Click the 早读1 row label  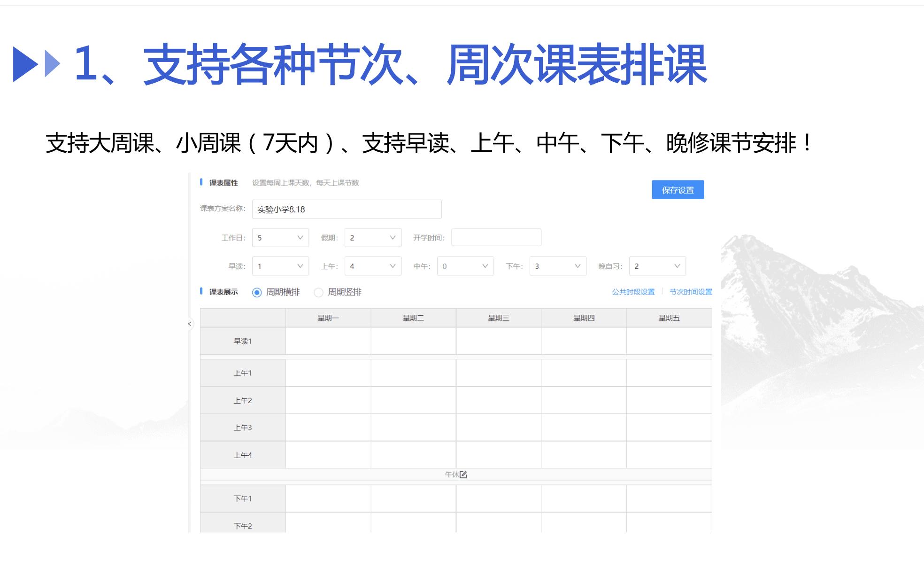point(242,341)
